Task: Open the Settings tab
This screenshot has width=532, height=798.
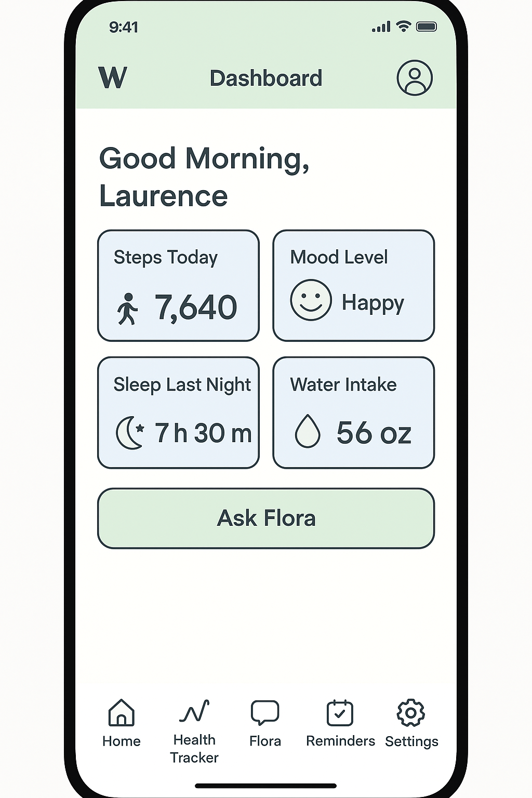Action: pos(411,723)
